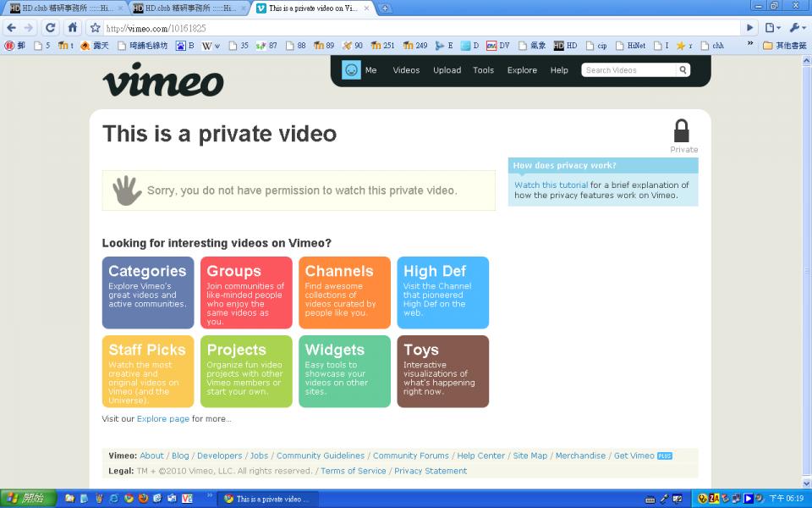Follow the Explore page link
Viewport: 812px width, 508px height.
tap(163, 419)
